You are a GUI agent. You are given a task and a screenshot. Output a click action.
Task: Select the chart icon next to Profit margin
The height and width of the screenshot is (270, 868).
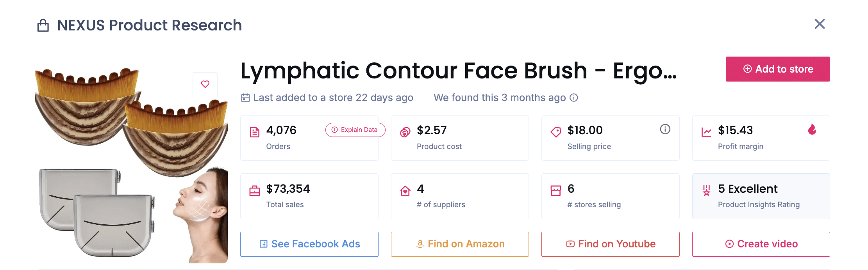pos(707,132)
